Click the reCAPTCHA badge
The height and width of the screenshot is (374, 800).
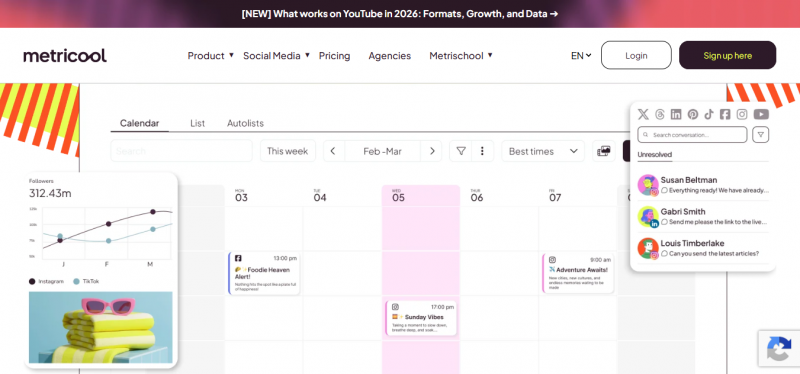[779, 348]
